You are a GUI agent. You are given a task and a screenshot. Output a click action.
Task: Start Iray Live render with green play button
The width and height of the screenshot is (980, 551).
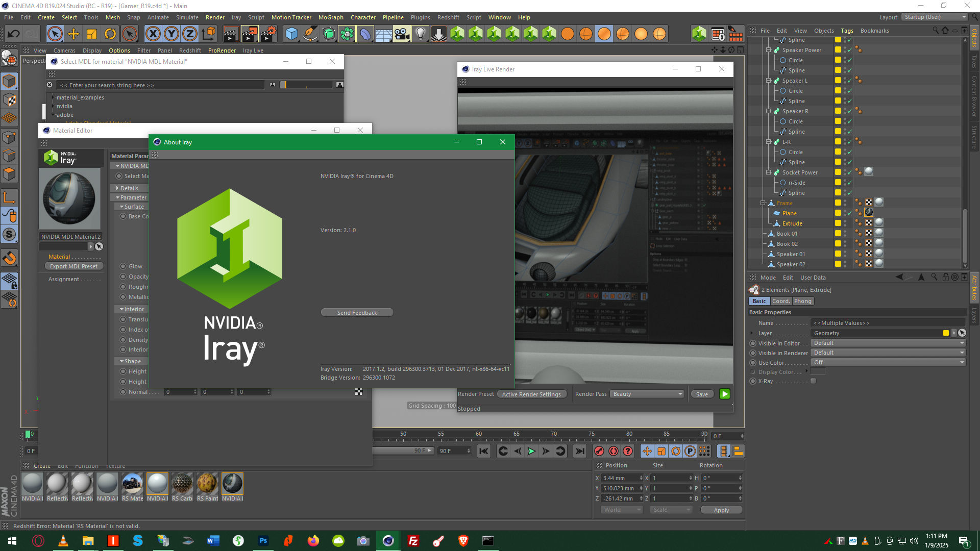pyautogui.click(x=724, y=394)
